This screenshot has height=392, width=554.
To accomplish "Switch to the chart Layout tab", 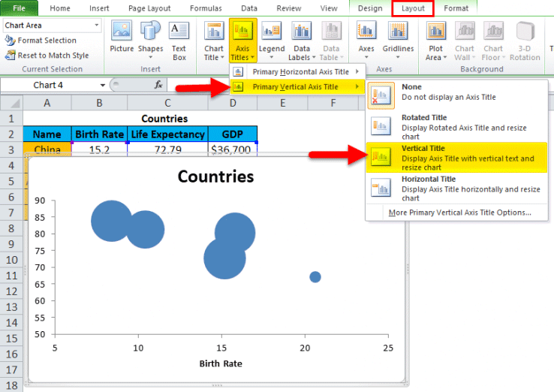I will (x=413, y=8).
